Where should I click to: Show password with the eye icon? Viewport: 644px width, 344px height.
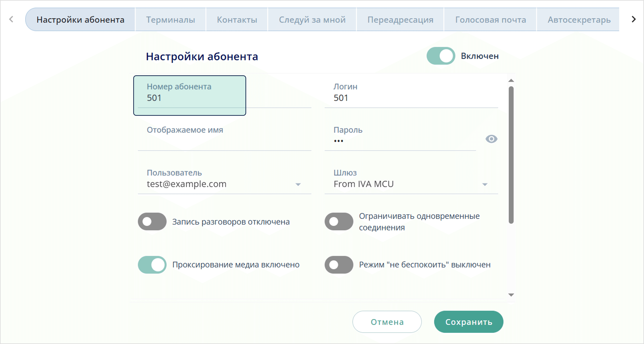[x=491, y=139]
